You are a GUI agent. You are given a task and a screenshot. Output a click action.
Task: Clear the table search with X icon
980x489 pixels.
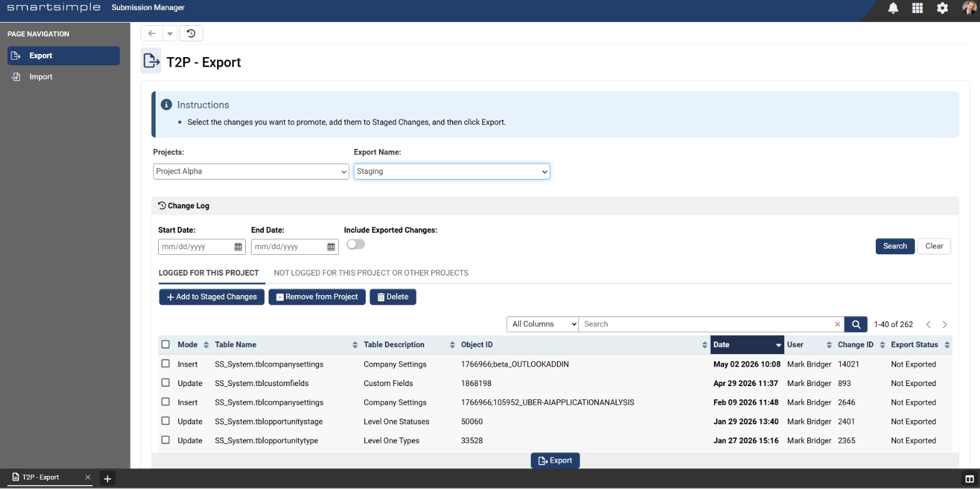837,325
